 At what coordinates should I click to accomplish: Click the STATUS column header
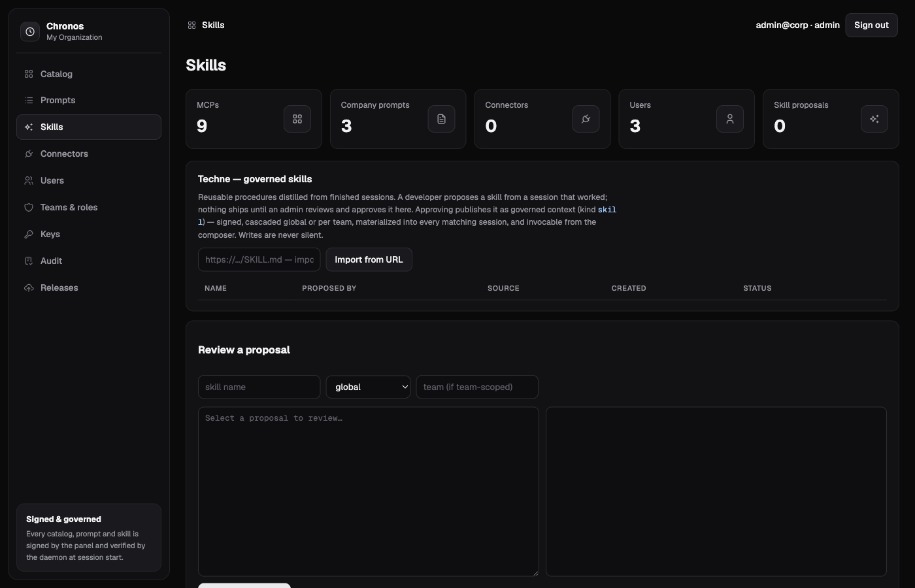[x=757, y=288]
